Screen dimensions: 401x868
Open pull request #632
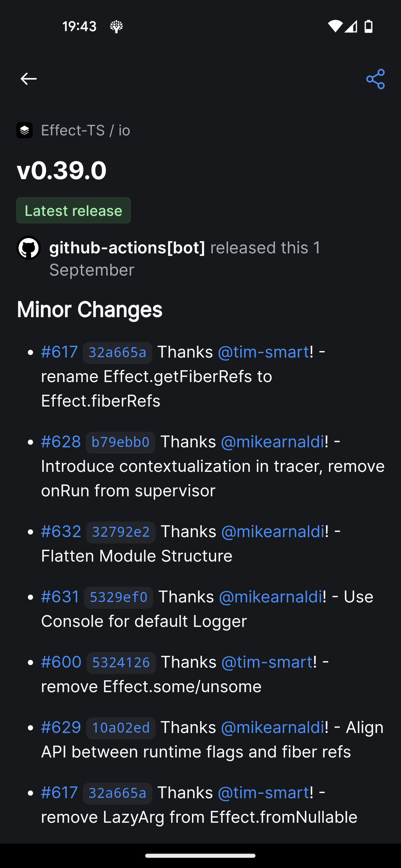point(61,532)
